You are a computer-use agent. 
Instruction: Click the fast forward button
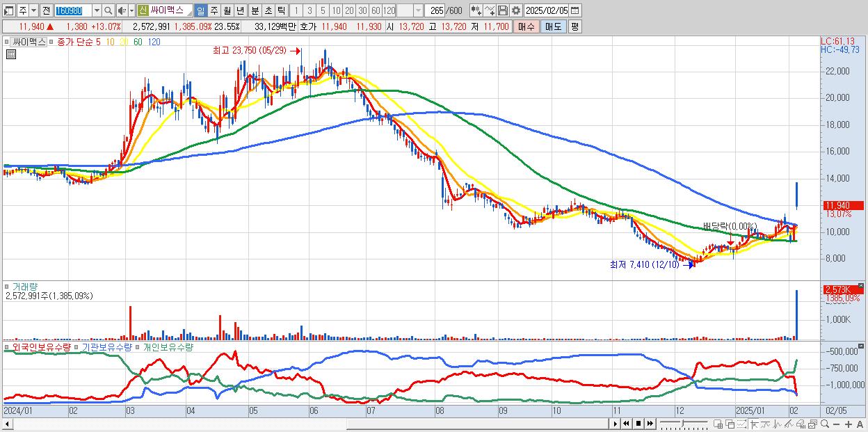tap(650, 424)
